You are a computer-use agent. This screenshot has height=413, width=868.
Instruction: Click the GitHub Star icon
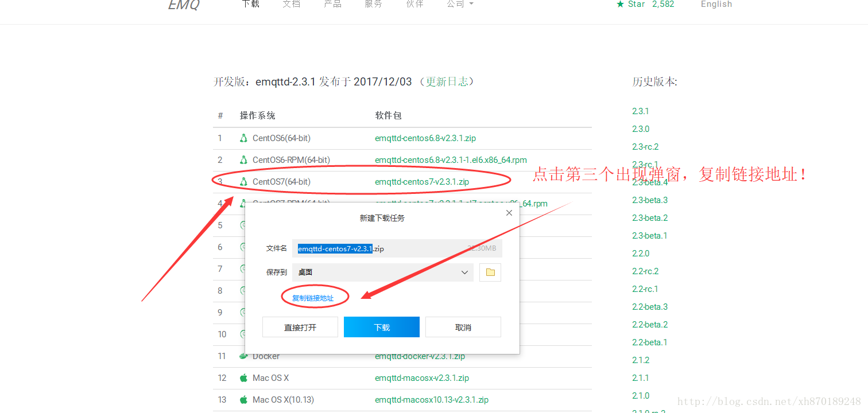620,4
